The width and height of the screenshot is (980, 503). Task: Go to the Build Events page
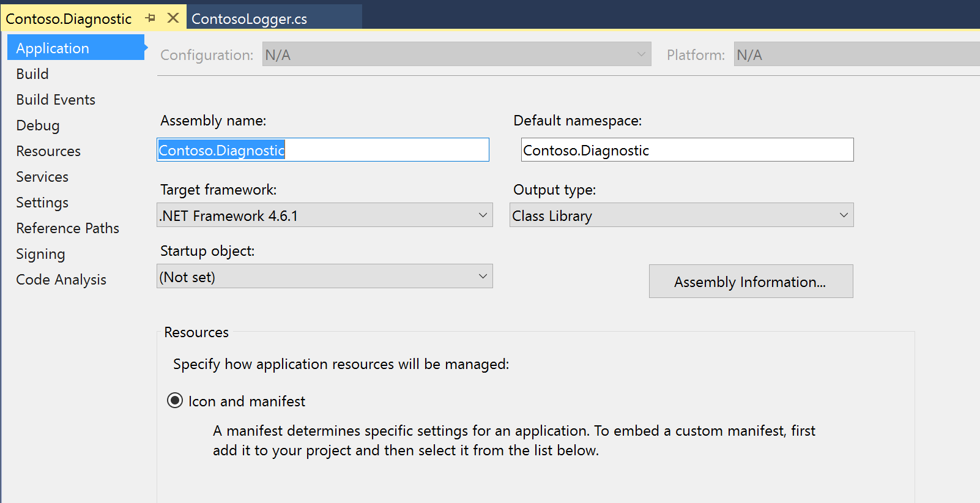[x=56, y=100]
